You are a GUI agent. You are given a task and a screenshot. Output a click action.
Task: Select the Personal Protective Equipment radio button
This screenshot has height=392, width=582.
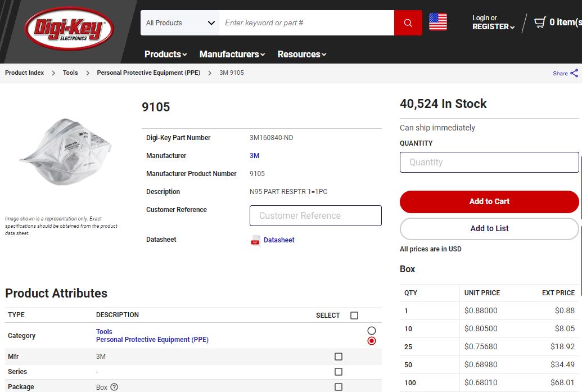coord(372,341)
